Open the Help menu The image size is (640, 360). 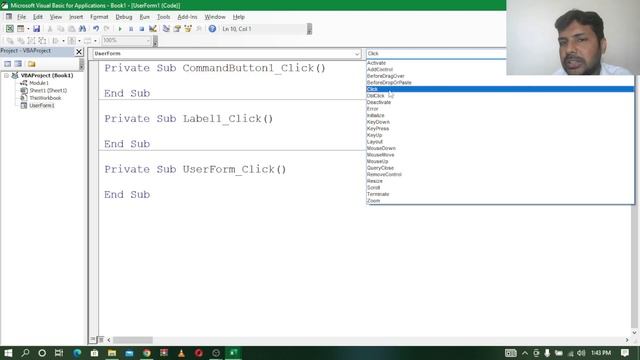(x=238, y=17)
